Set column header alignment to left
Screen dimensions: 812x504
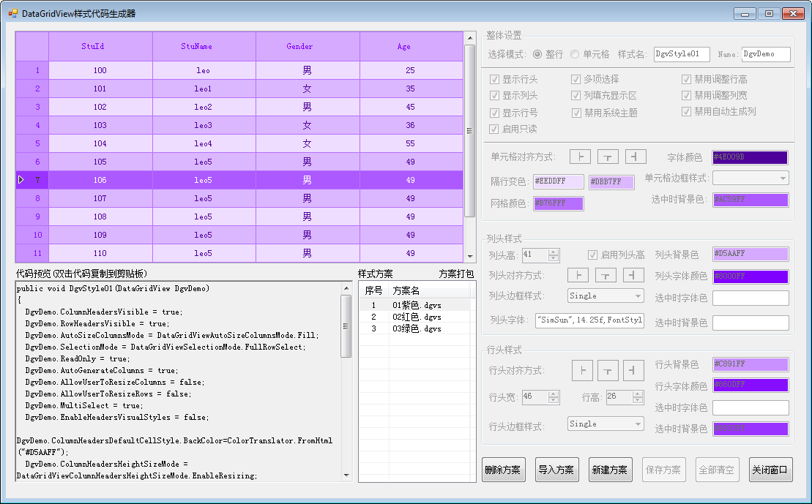pyautogui.click(x=578, y=275)
